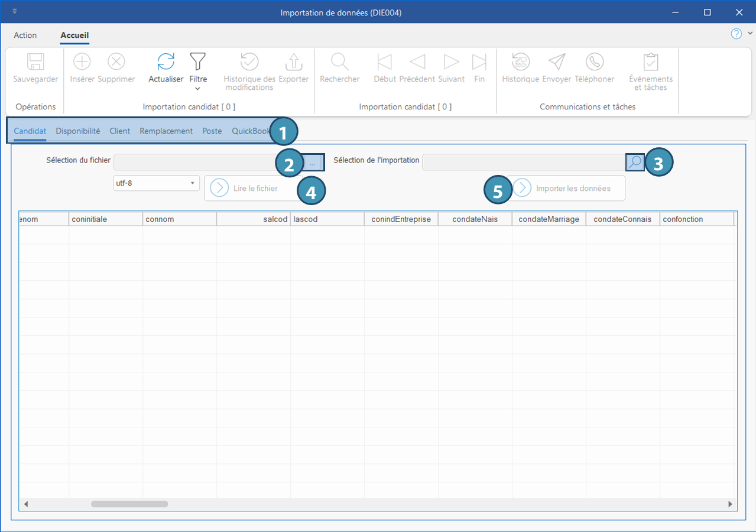756x532 pixels.
Task: Switch to the Disponibilité tab
Action: click(78, 131)
